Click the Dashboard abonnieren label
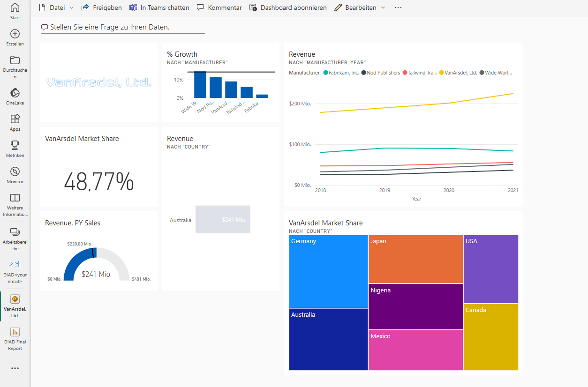The width and height of the screenshot is (588, 387). point(294,7)
